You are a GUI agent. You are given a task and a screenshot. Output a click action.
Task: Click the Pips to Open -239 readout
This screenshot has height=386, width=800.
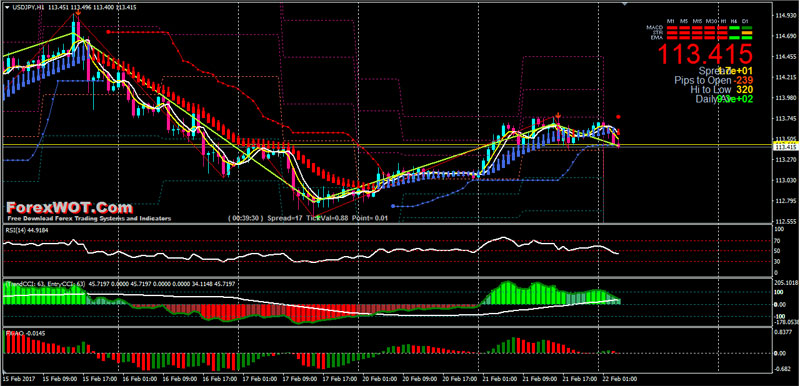coord(714,80)
